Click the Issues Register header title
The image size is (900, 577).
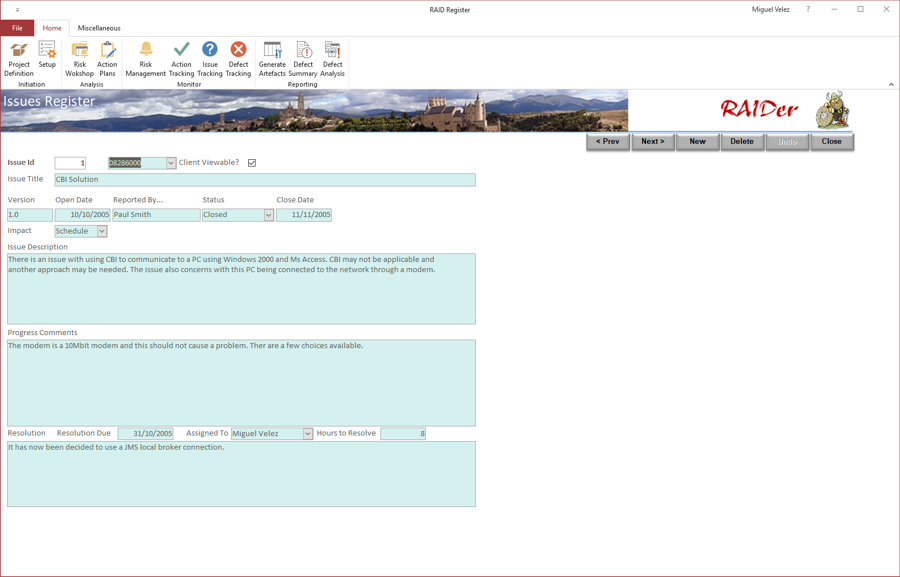[x=49, y=102]
